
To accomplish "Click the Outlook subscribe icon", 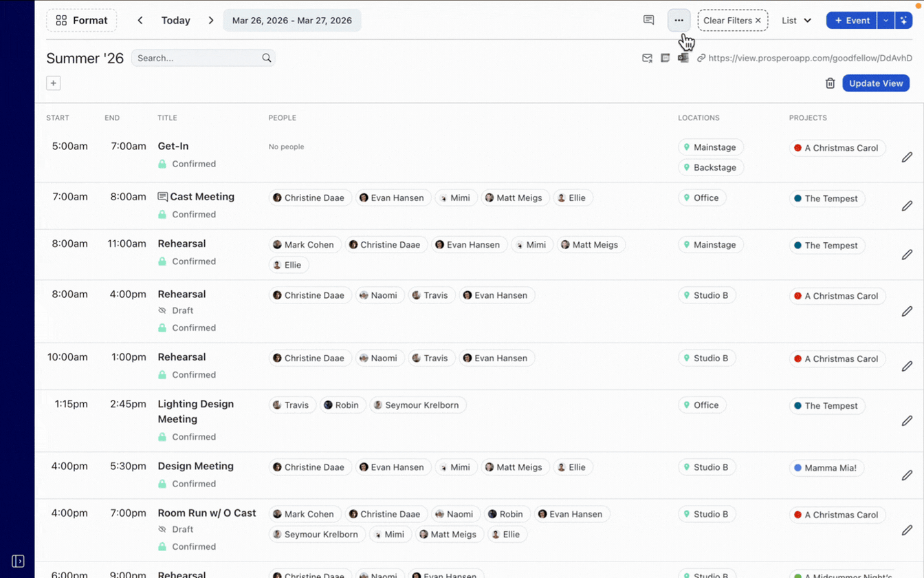I will click(x=683, y=58).
